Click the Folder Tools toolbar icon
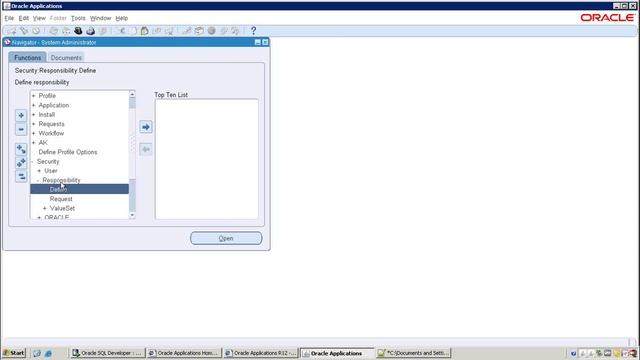Image resolution: width=640 pixels, height=360 pixels. tap(236, 31)
